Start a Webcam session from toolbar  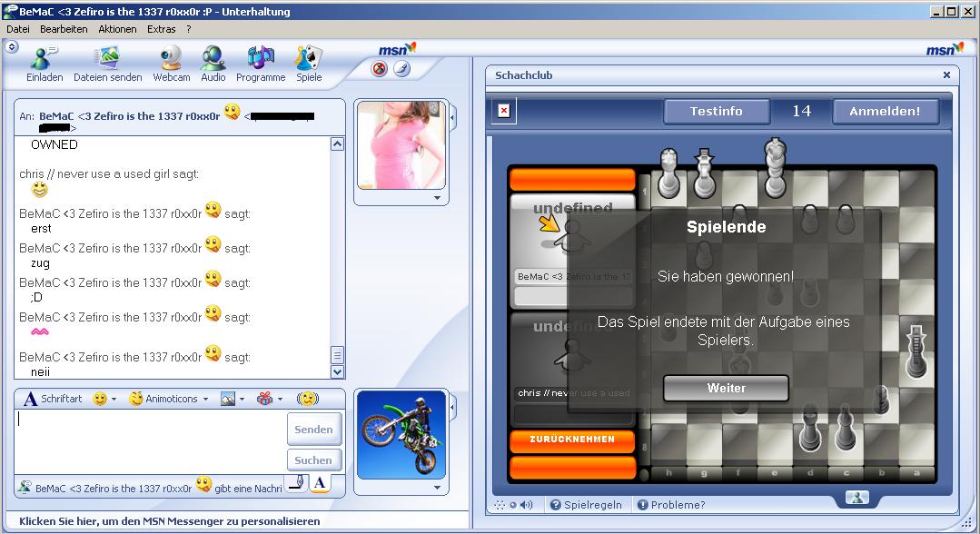point(171,58)
